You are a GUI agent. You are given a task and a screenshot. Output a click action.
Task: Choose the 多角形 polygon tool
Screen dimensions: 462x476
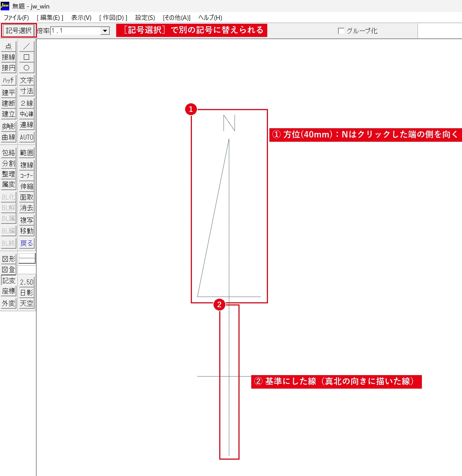9,126
